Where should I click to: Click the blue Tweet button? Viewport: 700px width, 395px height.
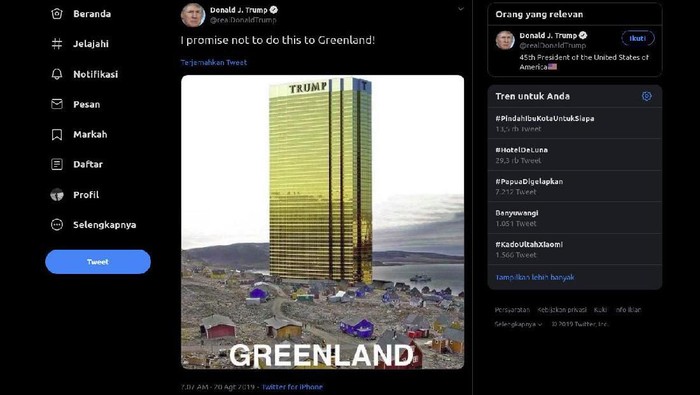point(98,262)
